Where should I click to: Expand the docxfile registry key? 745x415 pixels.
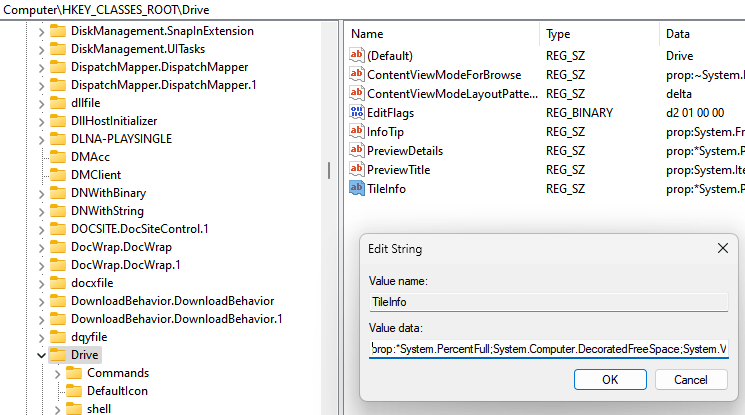(x=42, y=283)
